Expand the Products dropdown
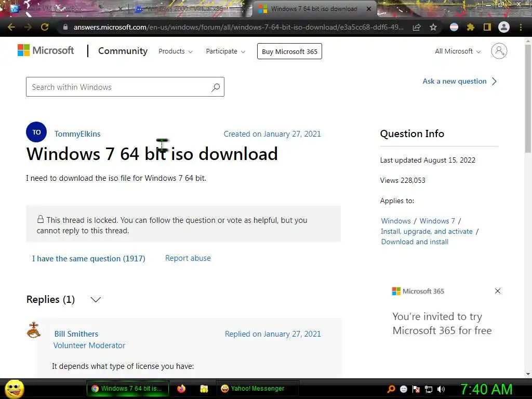The image size is (532, 399). (176, 51)
